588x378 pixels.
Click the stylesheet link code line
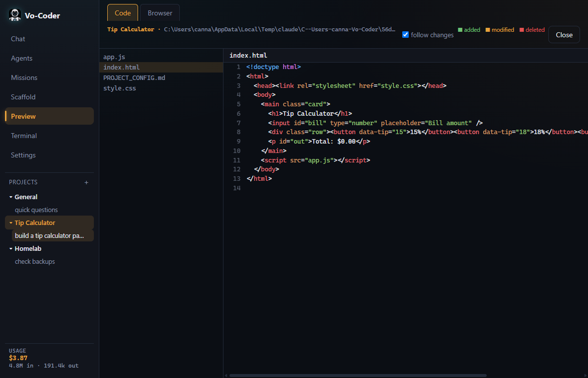[x=350, y=85]
